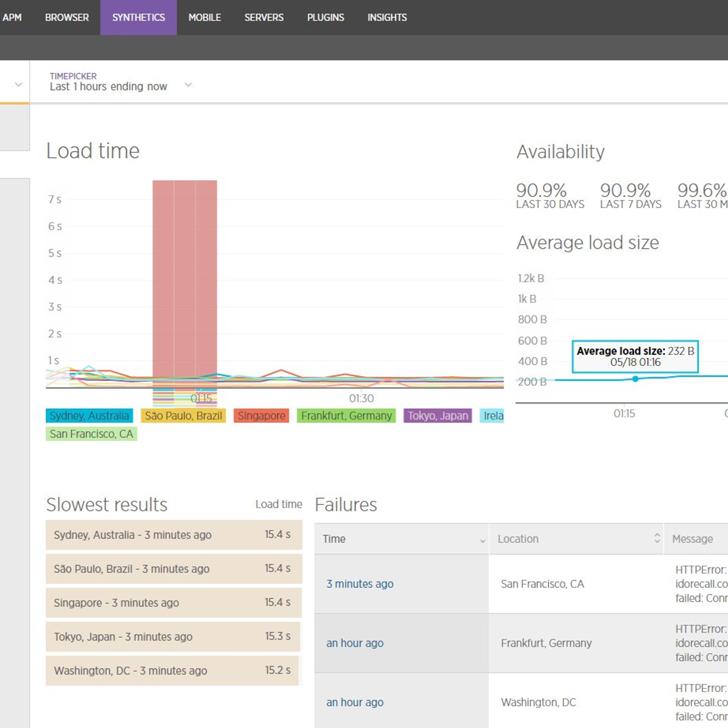Hide the Singapore data series
728x728 pixels.
point(261,416)
